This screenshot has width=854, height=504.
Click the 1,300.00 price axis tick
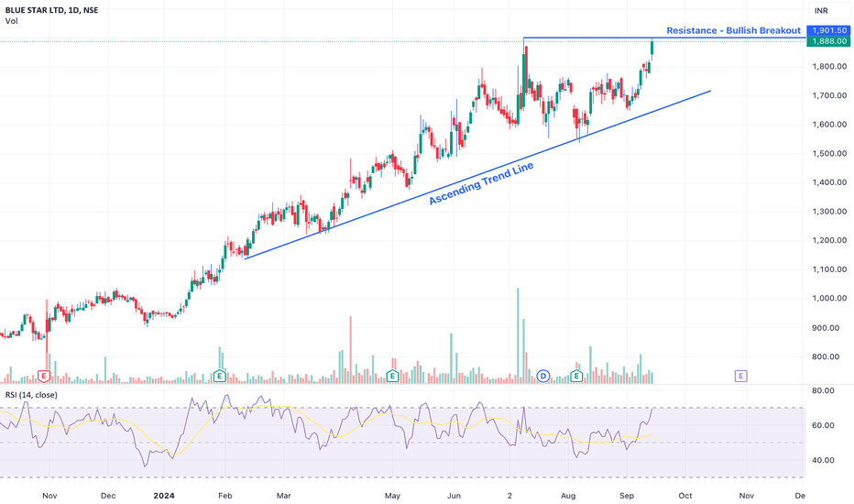tap(829, 212)
